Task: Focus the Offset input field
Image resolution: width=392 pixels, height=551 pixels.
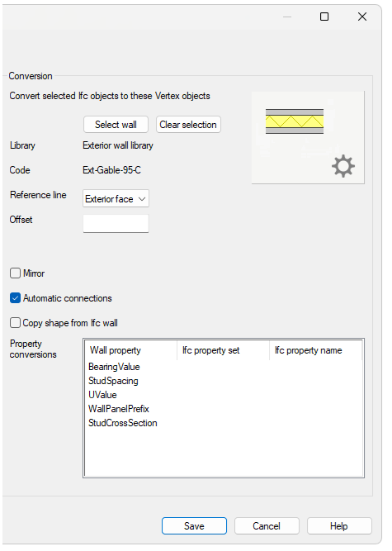Action: point(116,224)
